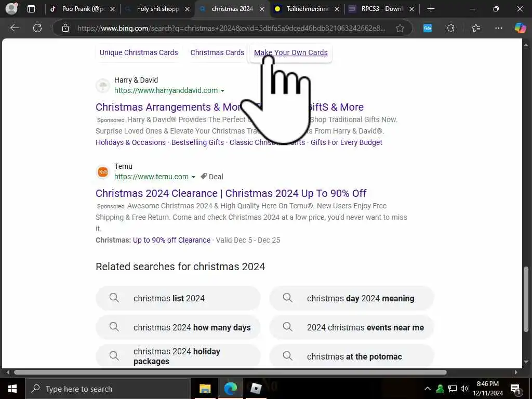
Task: Open the blue extension icon in toolbar
Action: click(x=428, y=28)
